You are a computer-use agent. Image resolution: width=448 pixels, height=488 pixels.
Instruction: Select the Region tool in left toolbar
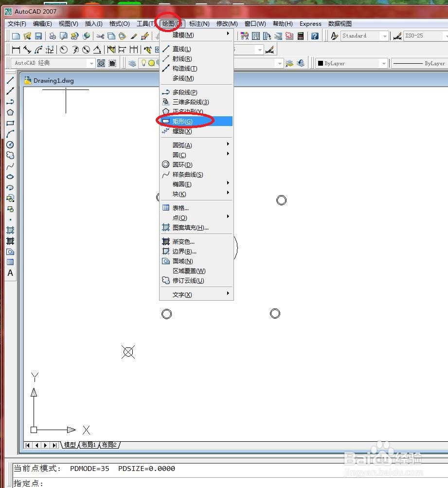(x=10, y=252)
